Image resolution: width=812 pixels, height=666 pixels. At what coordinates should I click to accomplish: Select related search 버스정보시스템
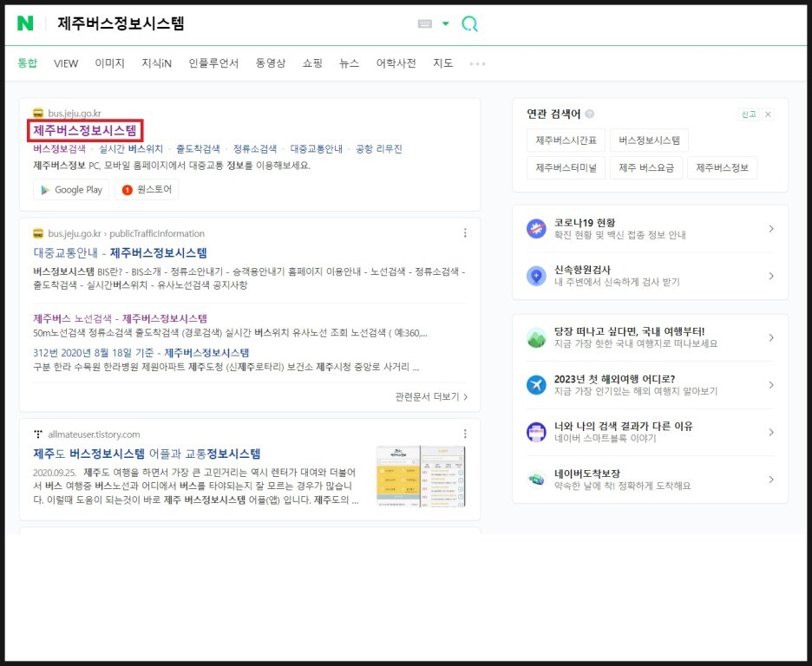650,140
